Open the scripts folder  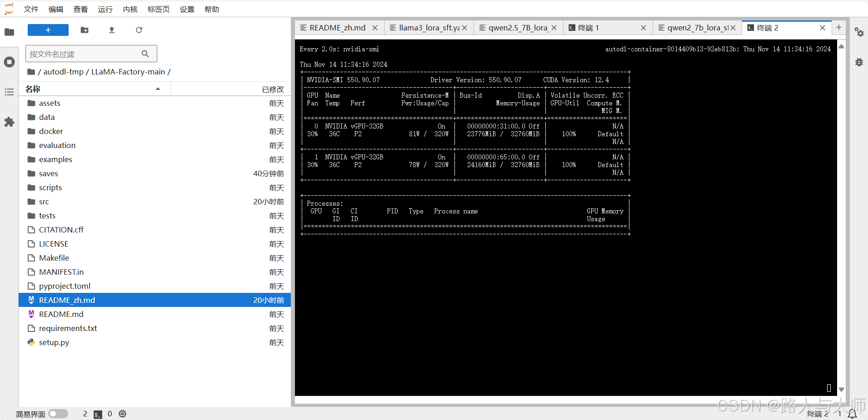tap(155, 188)
